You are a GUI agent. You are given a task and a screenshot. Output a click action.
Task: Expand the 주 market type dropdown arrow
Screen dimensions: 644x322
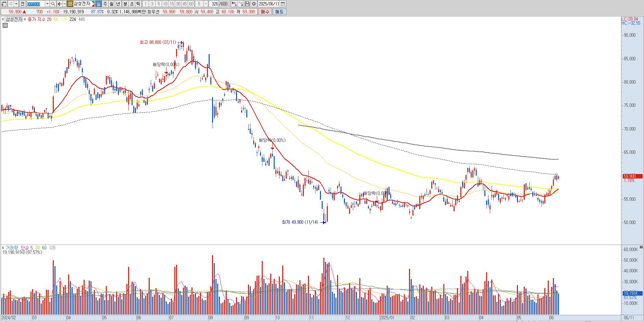pyautogui.click(x=16, y=4)
